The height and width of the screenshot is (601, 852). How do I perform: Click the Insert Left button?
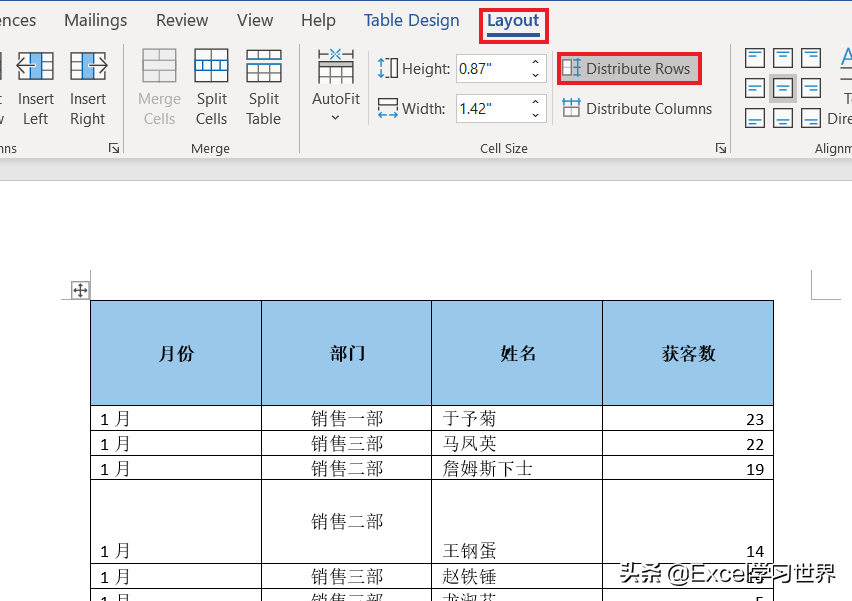pos(35,89)
